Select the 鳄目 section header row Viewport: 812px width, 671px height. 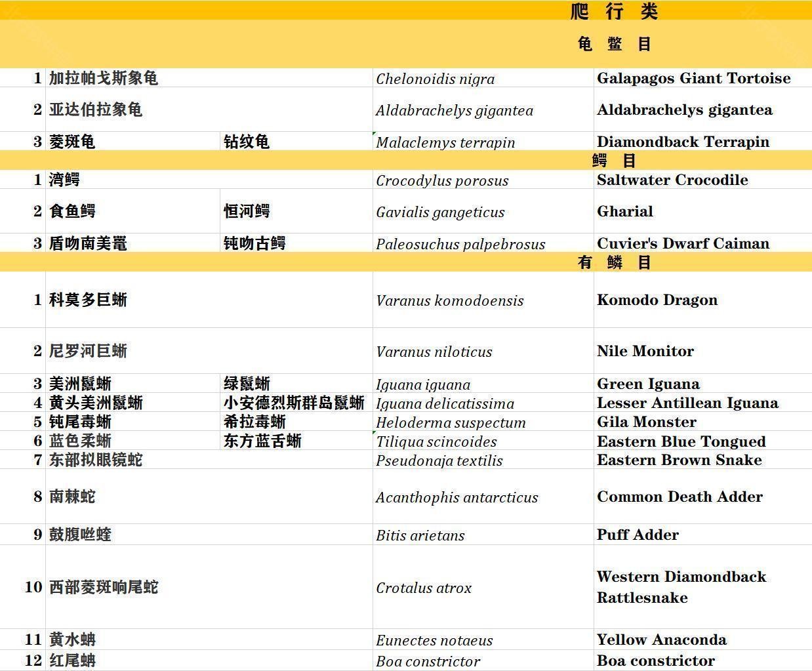(614, 161)
